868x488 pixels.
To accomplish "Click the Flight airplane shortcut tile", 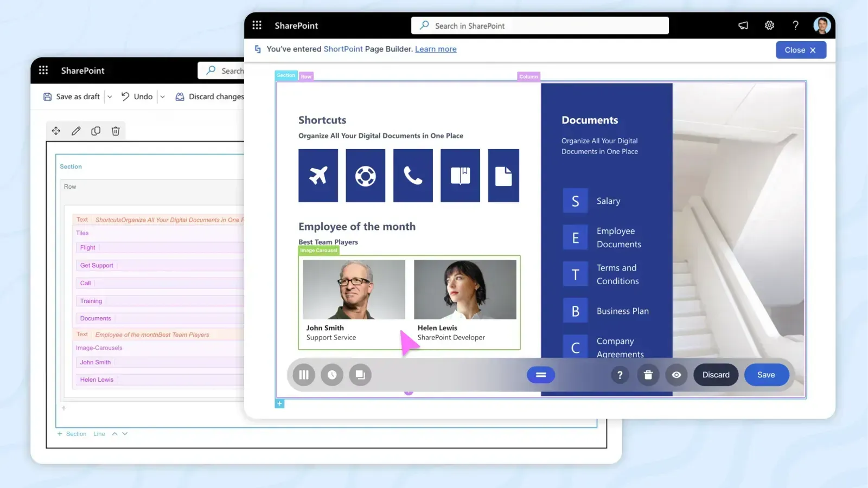I will (x=318, y=176).
